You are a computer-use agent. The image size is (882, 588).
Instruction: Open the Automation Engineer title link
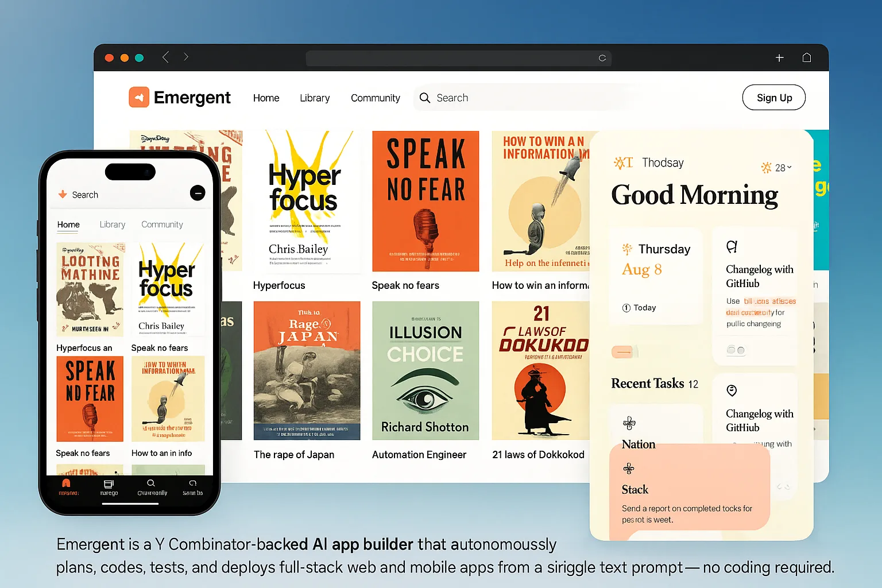coord(419,455)
